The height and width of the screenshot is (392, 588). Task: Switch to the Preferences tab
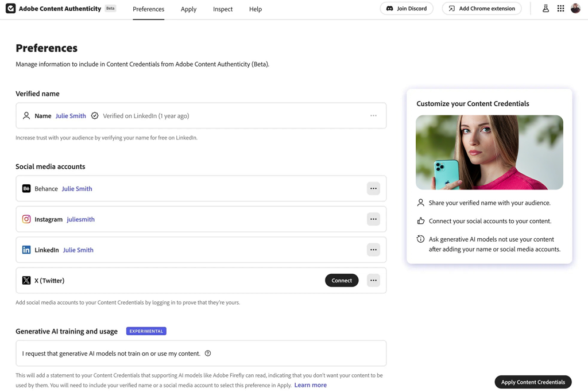(149, 9)
